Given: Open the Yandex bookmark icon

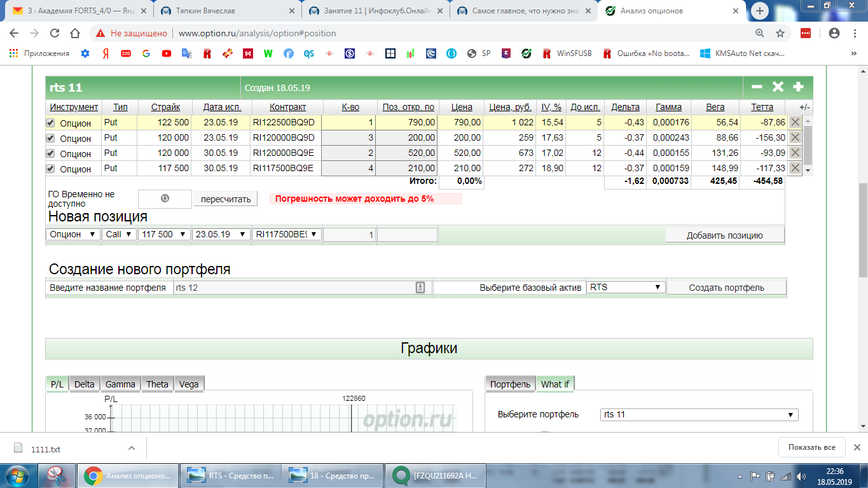Looking at the screenshot, I should [106, 53].
